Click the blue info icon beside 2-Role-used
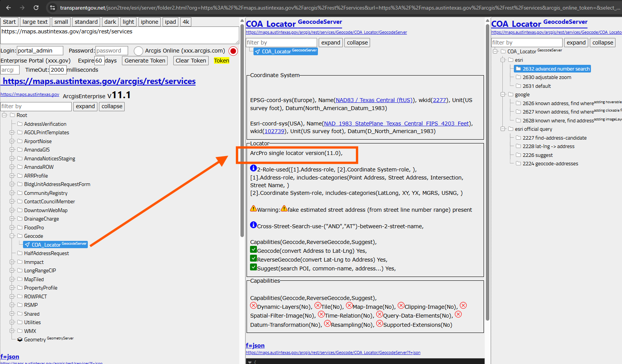This screenshot has width=622, height=364. click(x=253, y=168)
